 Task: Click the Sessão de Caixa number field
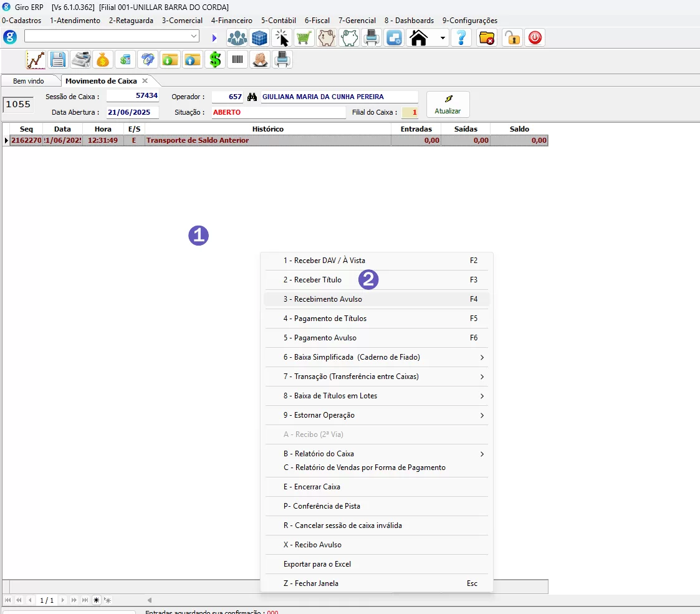[x=133, y=97]
